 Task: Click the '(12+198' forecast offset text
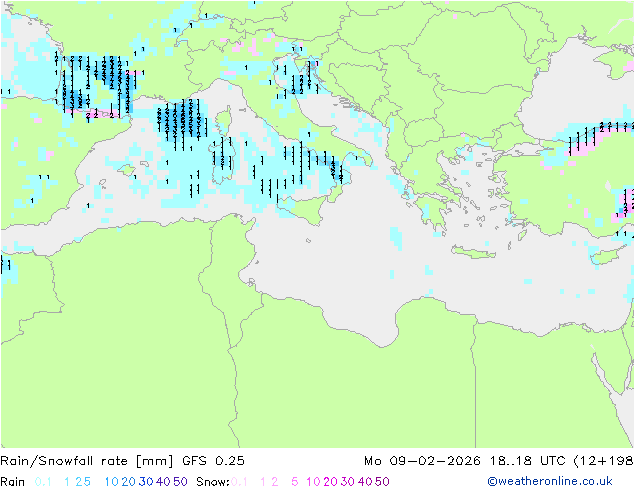point(604,461)
